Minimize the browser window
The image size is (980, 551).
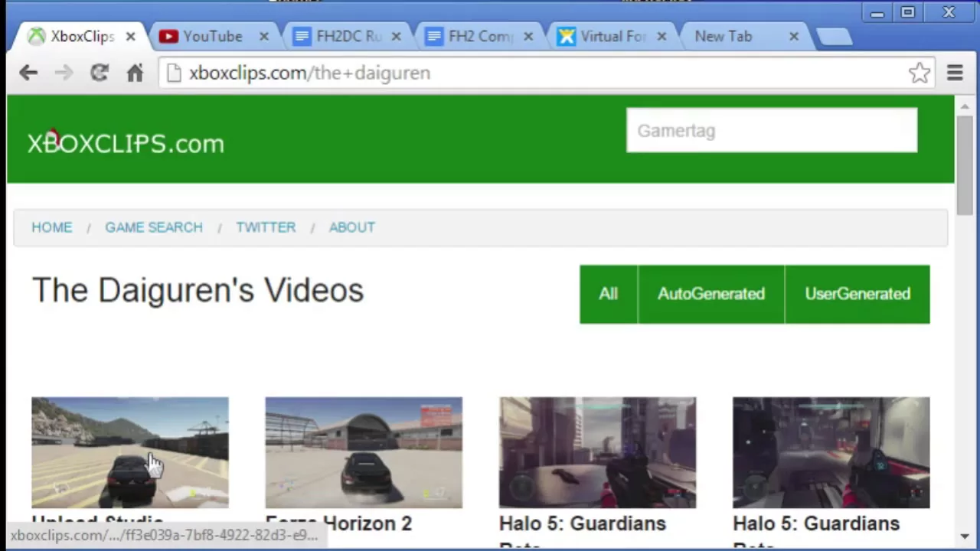point(877,12)
